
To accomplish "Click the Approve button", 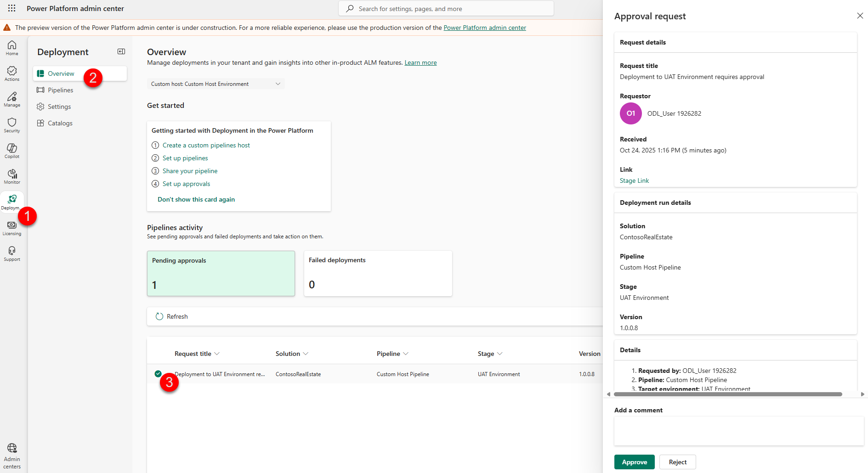I will [x=634, y=462].
